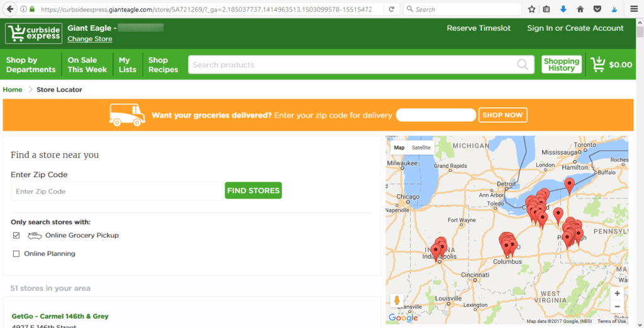The image size is (644, 328).
Task: Bookmark this page with the star icon
Action: 531,9
